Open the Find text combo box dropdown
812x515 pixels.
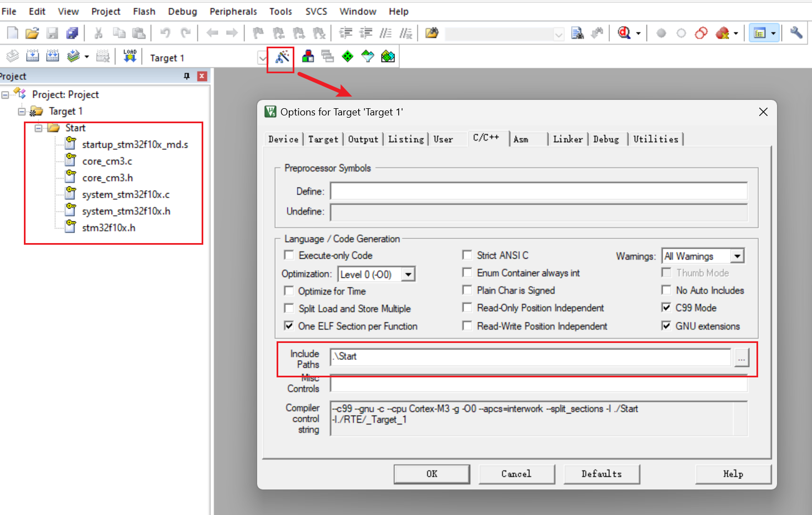click(559, 34)
